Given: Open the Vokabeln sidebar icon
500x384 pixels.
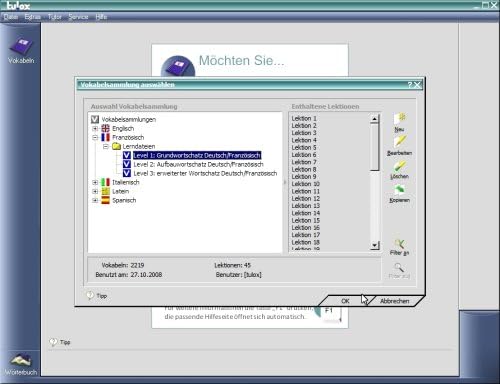Looking at the screenshot, I should coord(21,47).
